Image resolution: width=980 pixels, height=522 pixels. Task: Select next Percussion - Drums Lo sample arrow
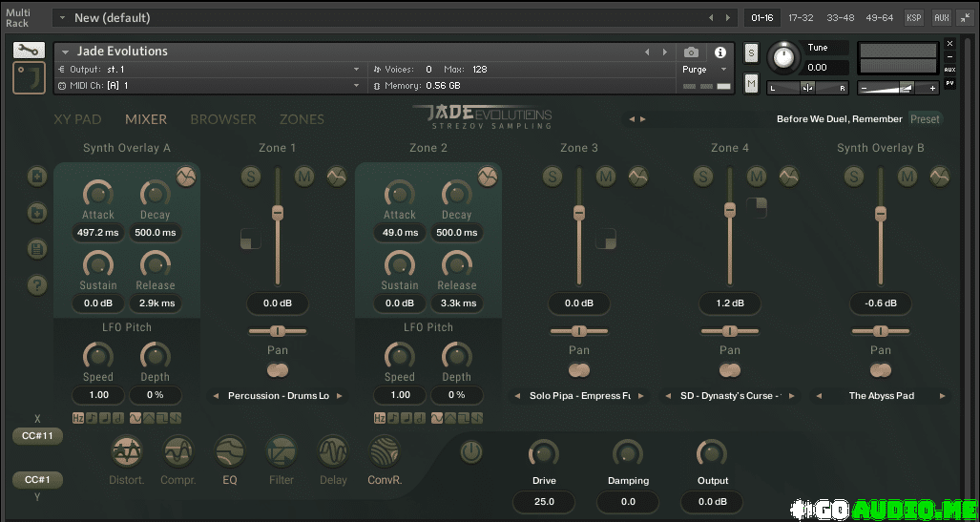point(340,396)
